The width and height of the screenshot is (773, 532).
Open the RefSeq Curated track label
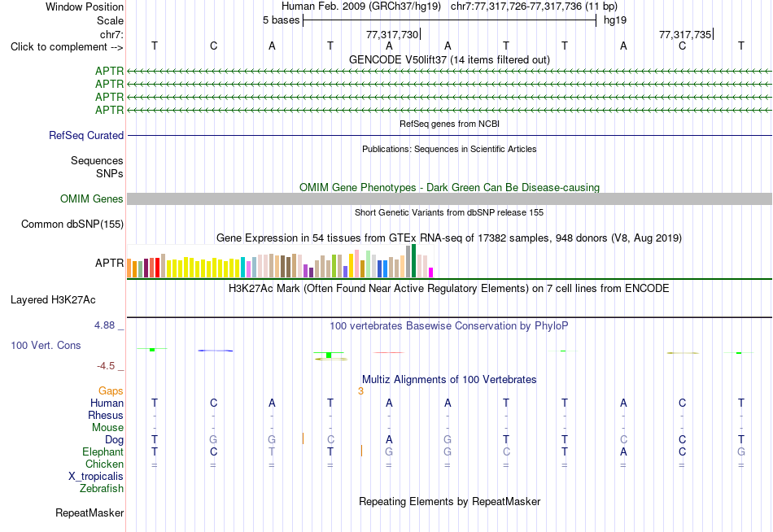(86, 135)
